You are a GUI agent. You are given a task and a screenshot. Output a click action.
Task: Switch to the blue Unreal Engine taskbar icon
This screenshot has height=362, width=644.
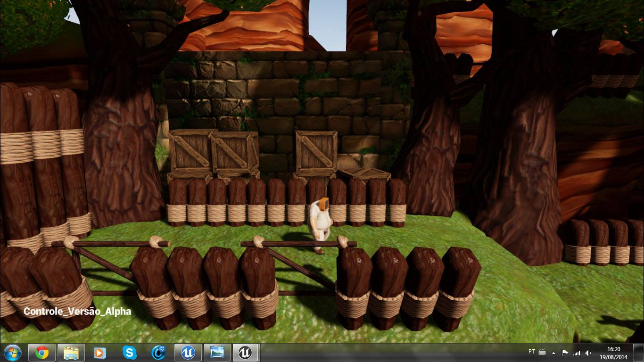click(x=188, y=353)
